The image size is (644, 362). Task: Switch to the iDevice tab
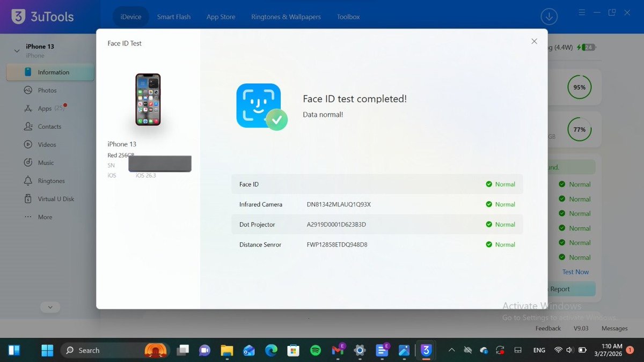130,17
